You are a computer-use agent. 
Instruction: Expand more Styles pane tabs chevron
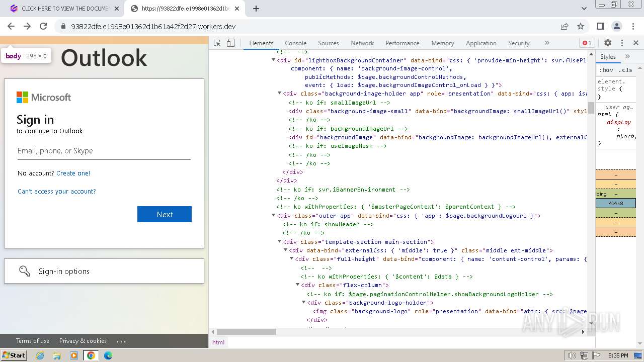[627, 57]
